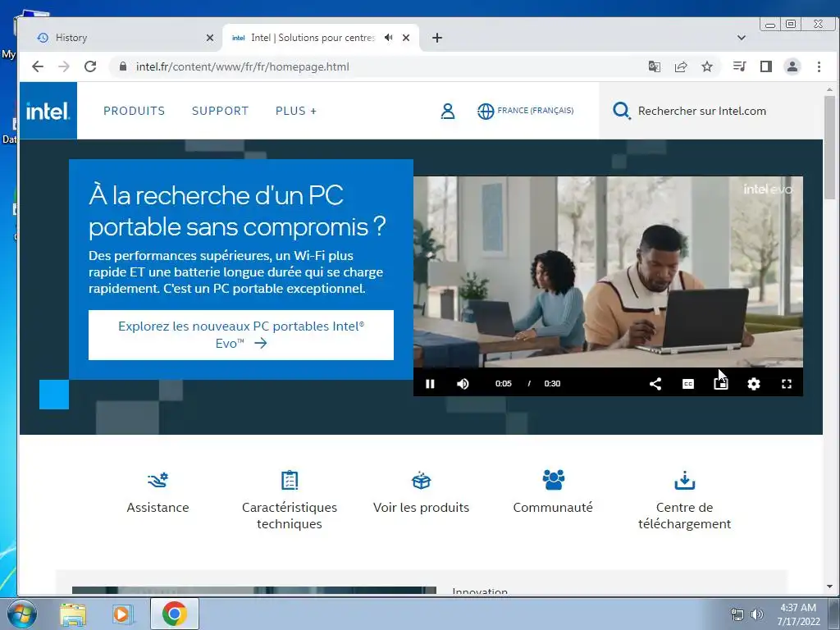Click the Communauté people icon
This screenshot has width=840, height=630.
click(x=553, y=480)
